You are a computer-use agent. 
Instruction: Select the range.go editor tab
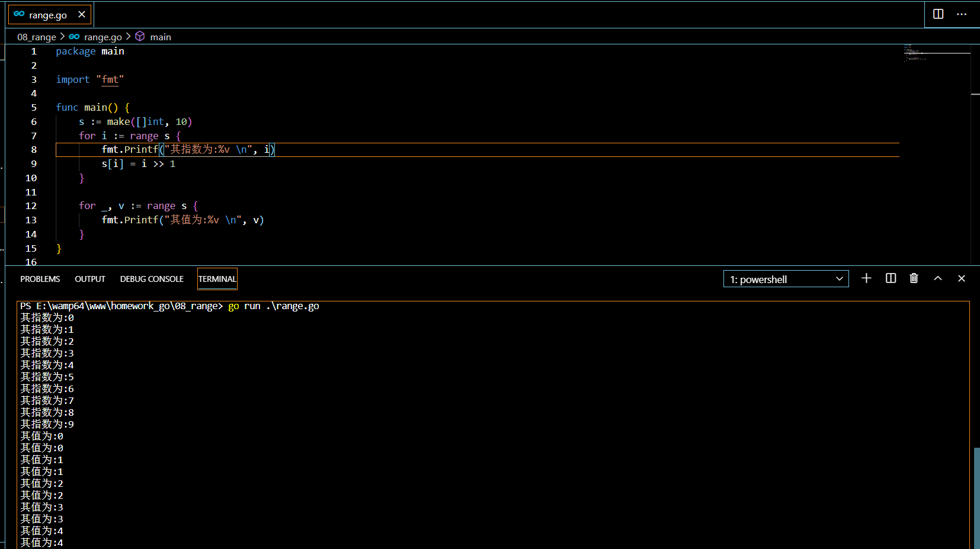pyautogui.click(x=50, y=14)
